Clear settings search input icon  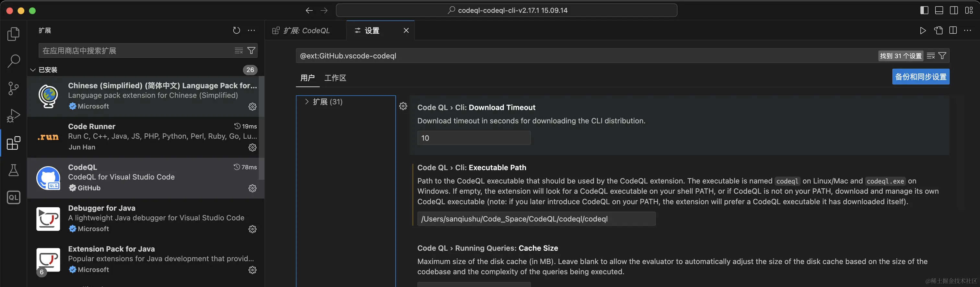(x=931, y=56)
